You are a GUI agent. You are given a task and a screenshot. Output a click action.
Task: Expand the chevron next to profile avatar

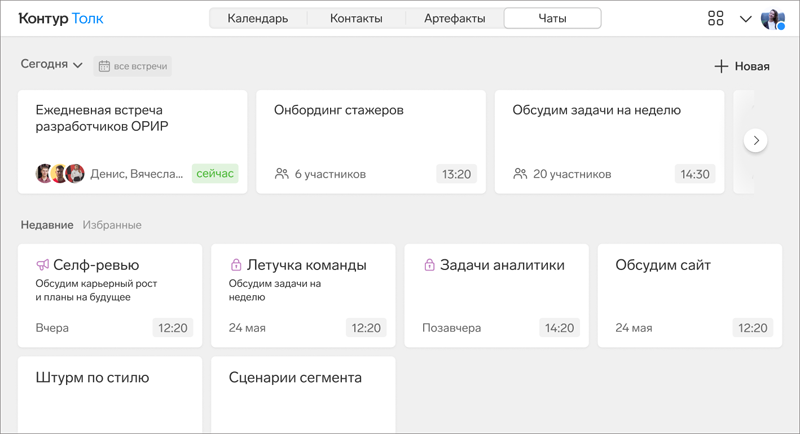click(x=745, y=19)
